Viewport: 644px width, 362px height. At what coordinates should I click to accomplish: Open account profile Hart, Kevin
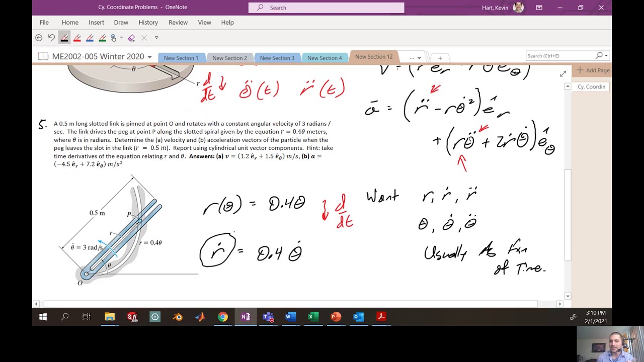503,8
